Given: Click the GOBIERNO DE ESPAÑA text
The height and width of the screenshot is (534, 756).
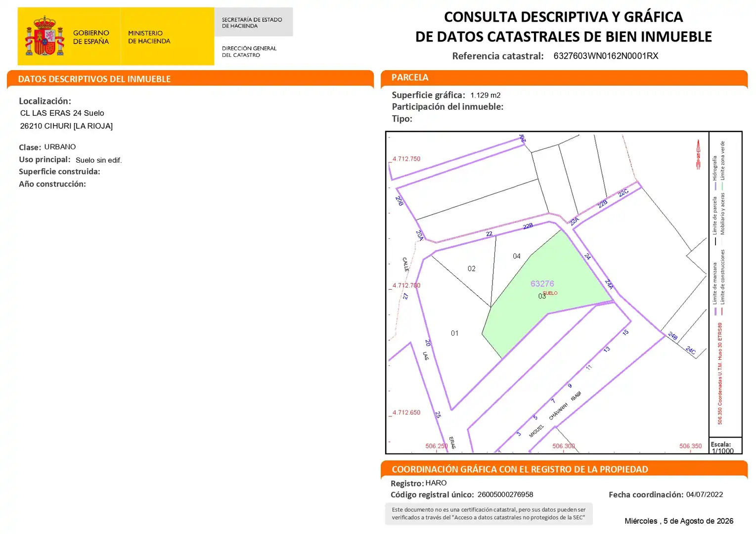Looking at the screenshot, I should 91,37.
